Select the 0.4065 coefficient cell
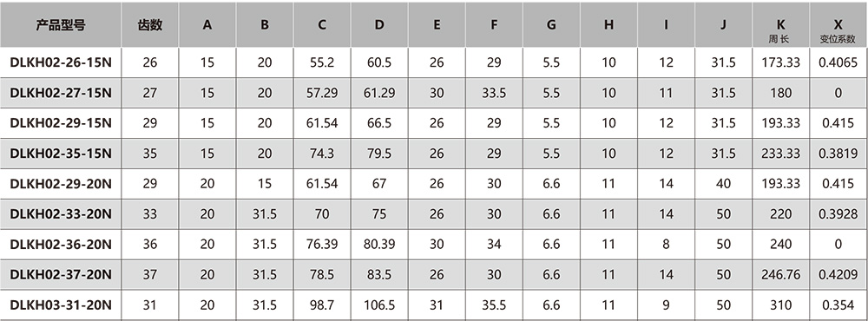The image size is (868, 321). 838,62
